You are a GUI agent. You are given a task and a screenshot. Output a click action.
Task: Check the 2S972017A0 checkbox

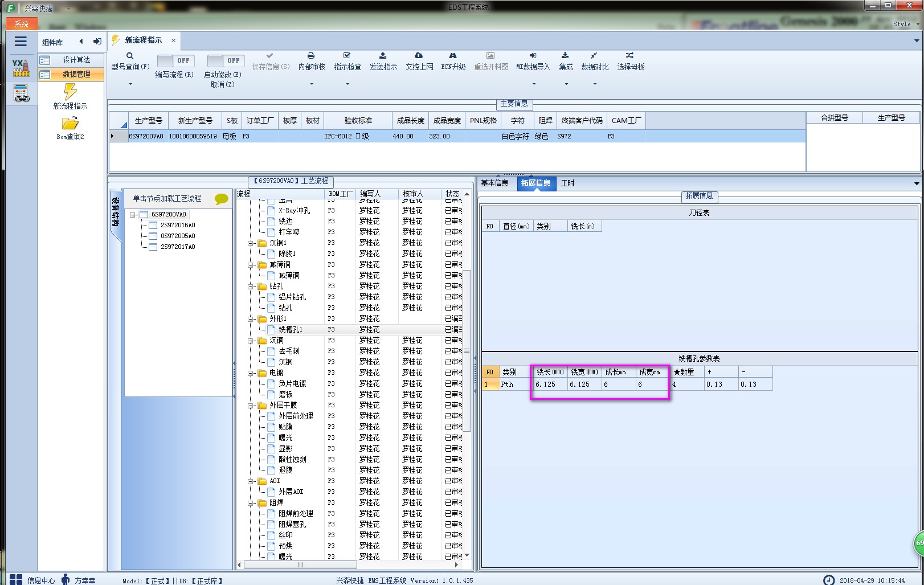[x=153, y=247]
